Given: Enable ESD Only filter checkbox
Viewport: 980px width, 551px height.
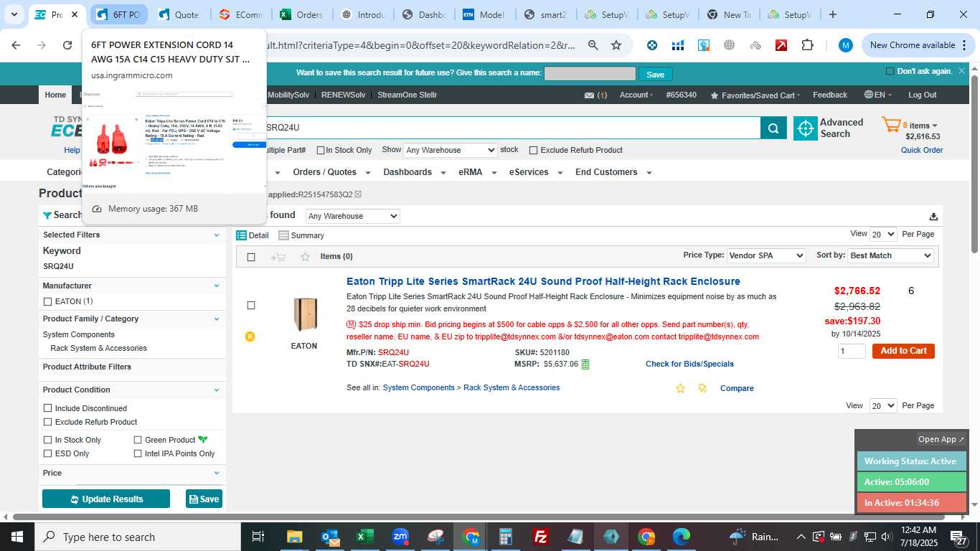Looking at the screenshot, I should 48,453.
